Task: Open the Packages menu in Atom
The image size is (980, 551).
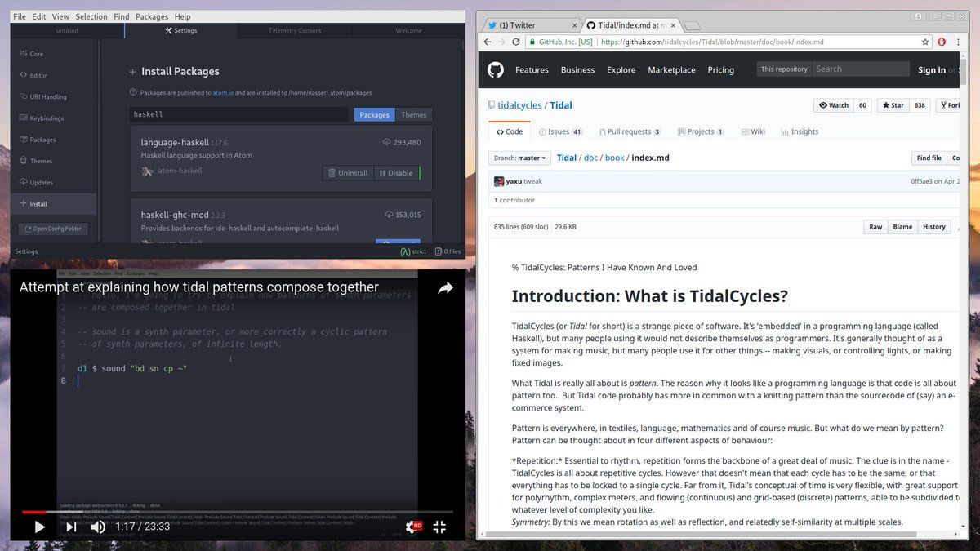Action: (152, 16)
